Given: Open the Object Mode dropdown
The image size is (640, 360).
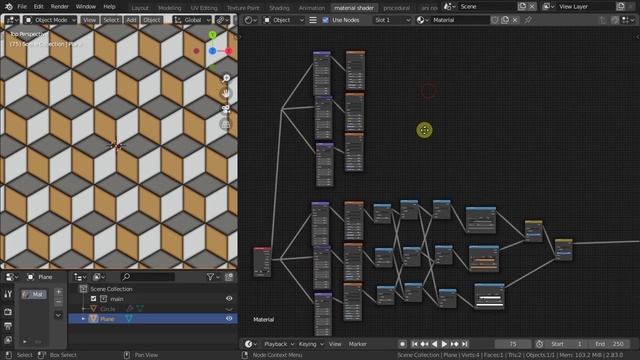Looking at the screenshot, I should (50, 20).
